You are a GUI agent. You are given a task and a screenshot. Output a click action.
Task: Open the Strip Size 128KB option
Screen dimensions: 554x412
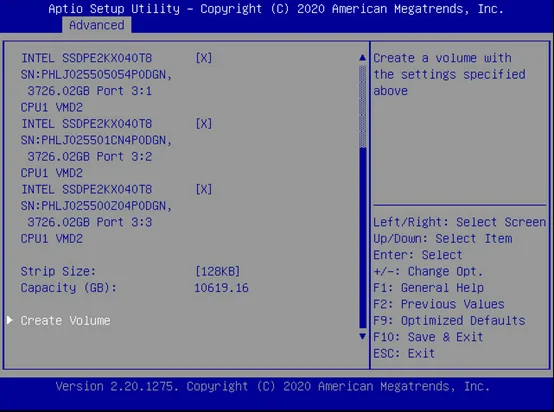tap(218, 271)
